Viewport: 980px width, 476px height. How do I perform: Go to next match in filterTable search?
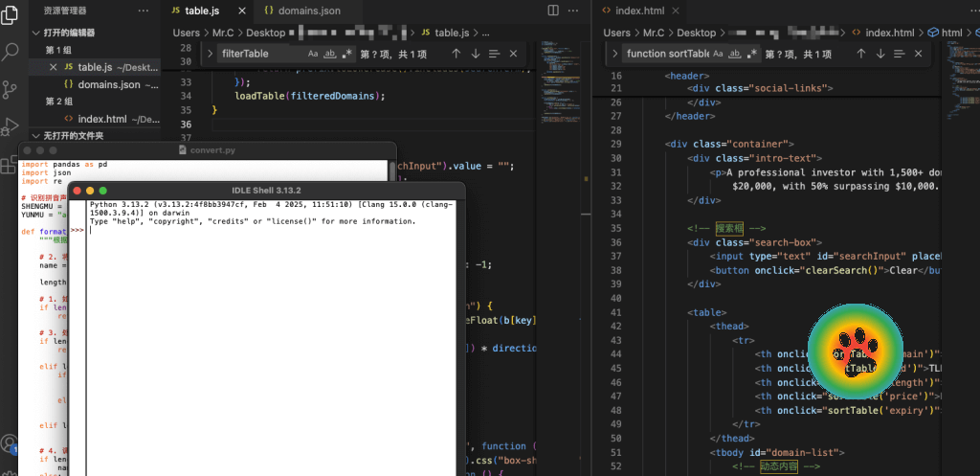(x=476, y=54)
